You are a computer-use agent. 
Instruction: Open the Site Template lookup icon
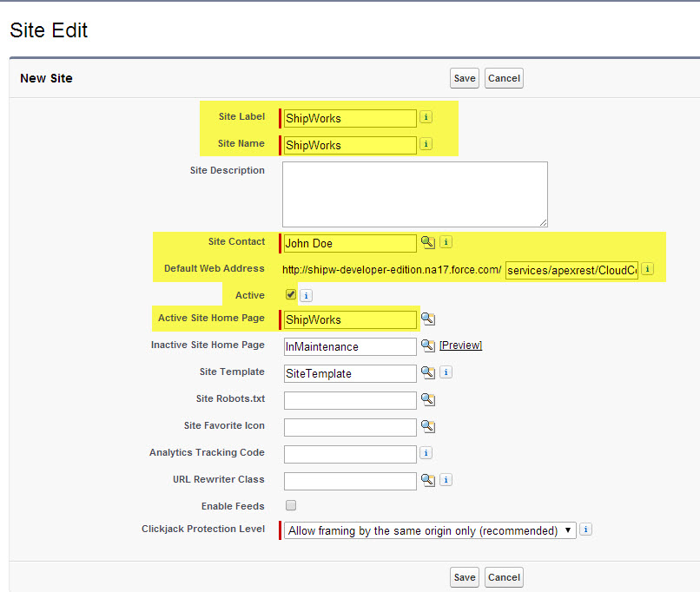click(x=428, y=372)
